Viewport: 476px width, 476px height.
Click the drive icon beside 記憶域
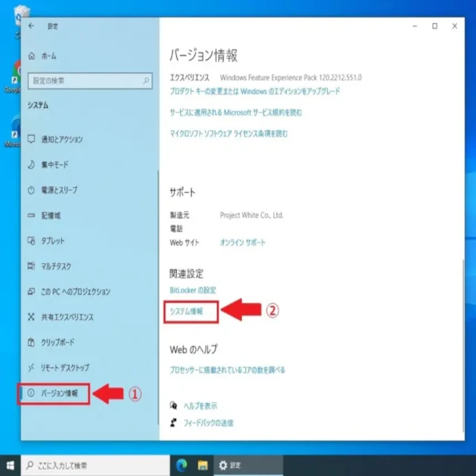[x=31, y=216]
